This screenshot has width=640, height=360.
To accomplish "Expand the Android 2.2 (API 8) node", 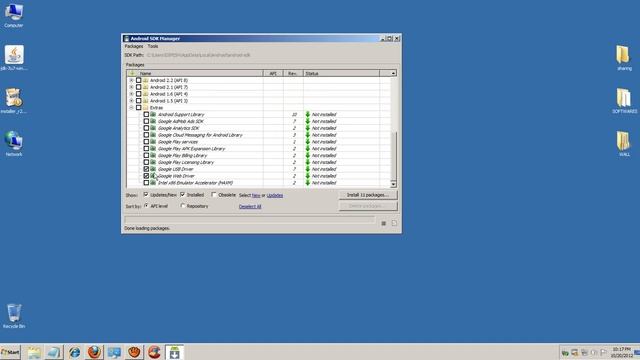I will tap(131, 80).
